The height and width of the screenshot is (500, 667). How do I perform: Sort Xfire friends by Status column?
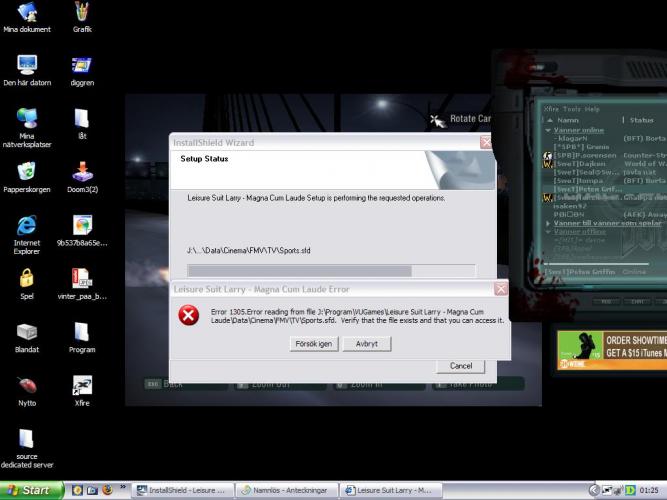[641, 120]
